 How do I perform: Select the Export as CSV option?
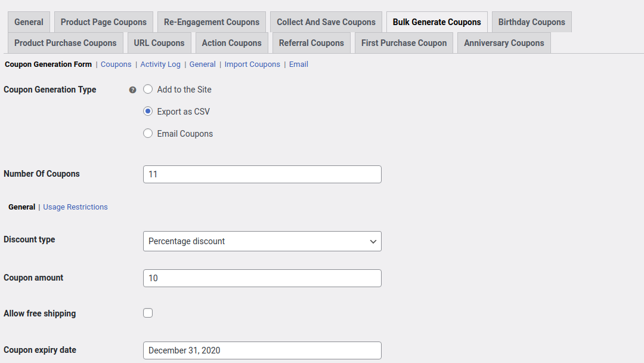(147, 111)
